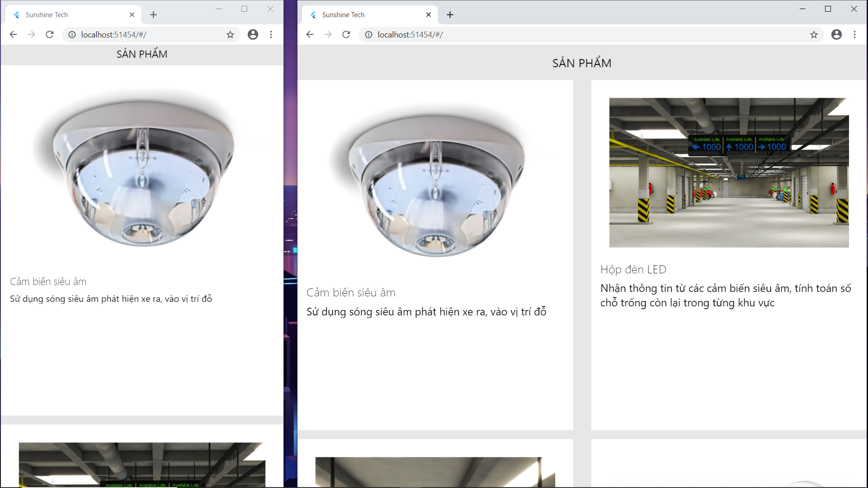This screenshot has height=488, width=868.
Task: Open three-dot Chrome menu in left window
Action: pyautogui.click(x=271, y=34)
